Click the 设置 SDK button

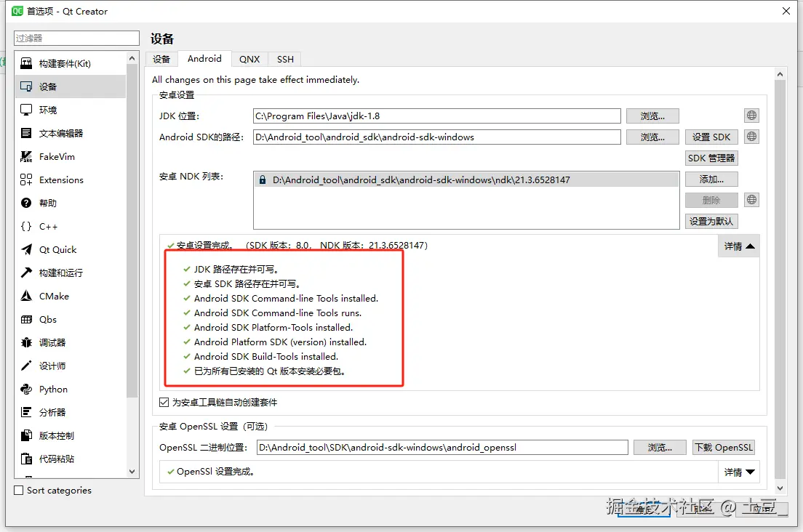[711, 137]
